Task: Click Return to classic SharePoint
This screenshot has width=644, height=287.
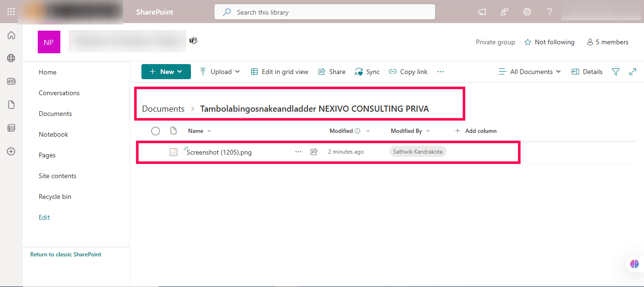Action: [66, 254]
